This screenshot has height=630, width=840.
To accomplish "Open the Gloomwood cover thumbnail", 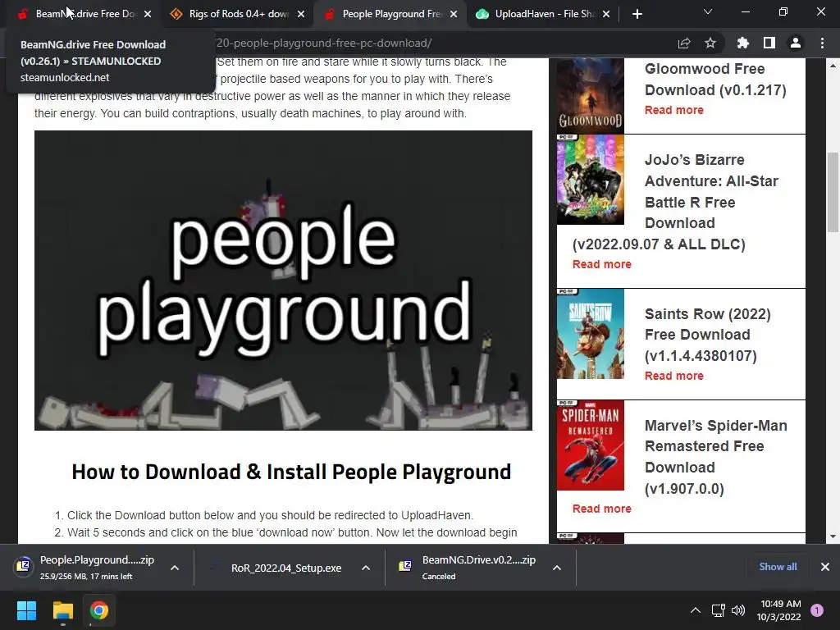I will pyautogui.click(x=591, y=96).
